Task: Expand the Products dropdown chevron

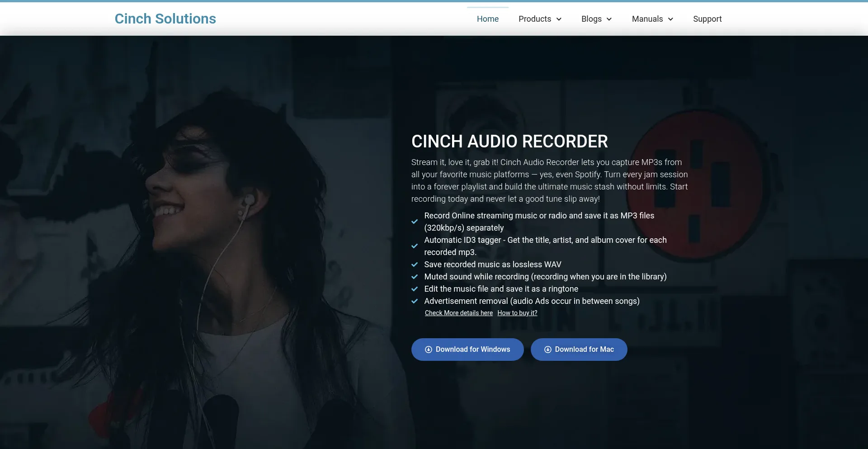Action: click(559, 19)
